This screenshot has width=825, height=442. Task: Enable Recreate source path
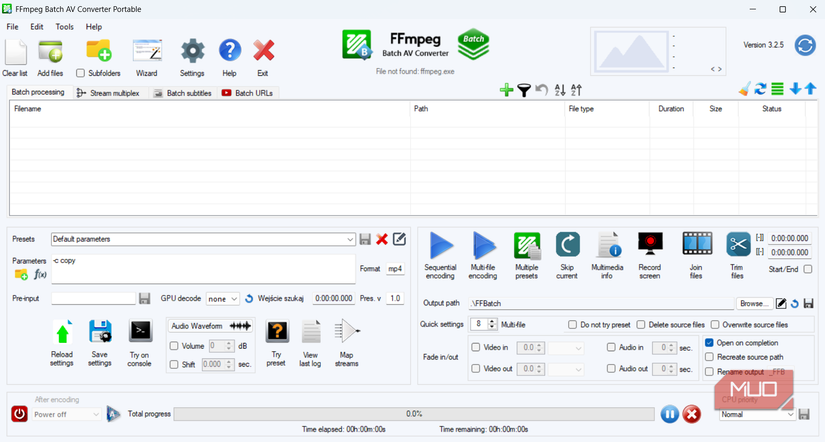pos(709,357)
